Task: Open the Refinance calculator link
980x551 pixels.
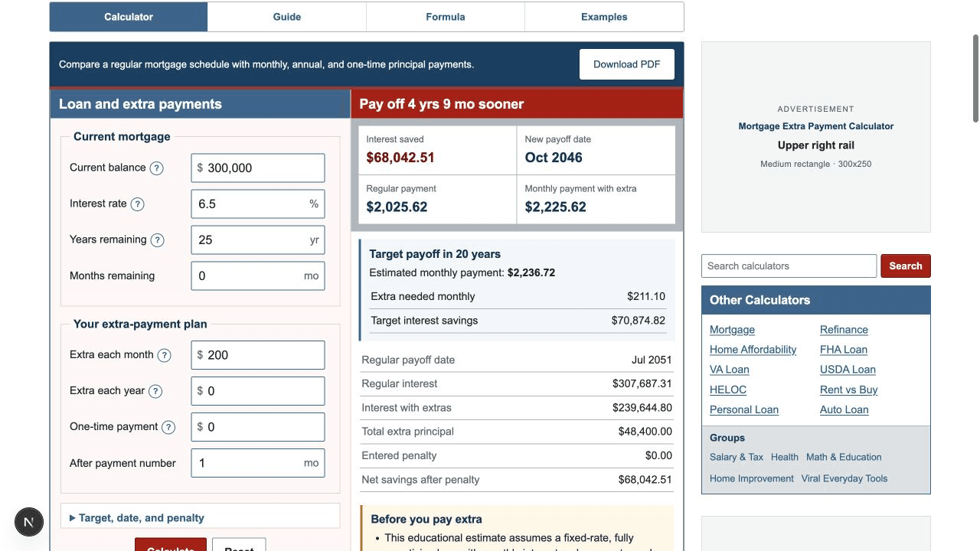Action: click(x=844, y=330)
